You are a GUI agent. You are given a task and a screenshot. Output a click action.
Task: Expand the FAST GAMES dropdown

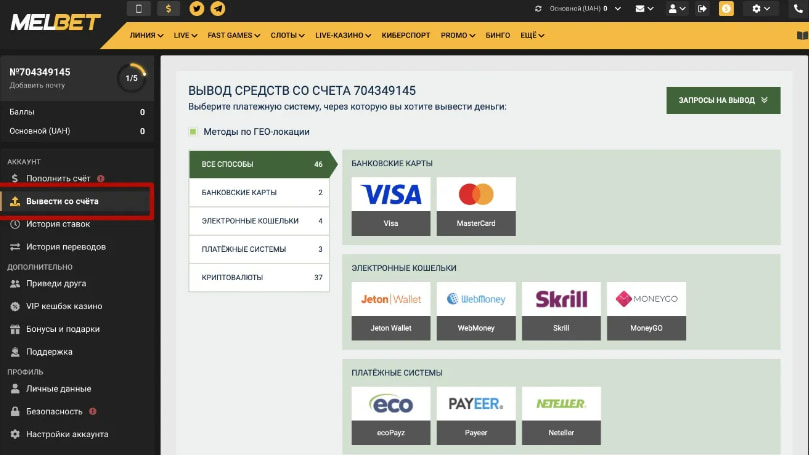pyautogui.click(x=234, y=35)
